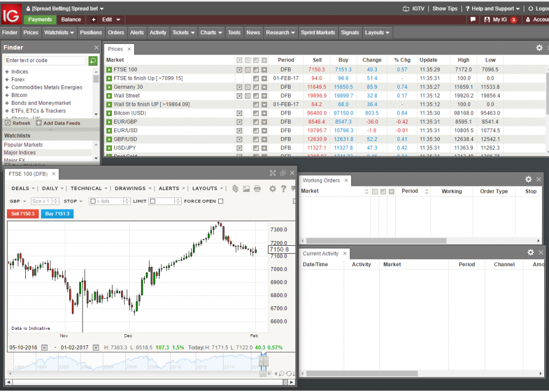Expand the Bitcoin tree node
Viewport: 549px width, 392px height.
pyautogui.click(x=6, y=95)
